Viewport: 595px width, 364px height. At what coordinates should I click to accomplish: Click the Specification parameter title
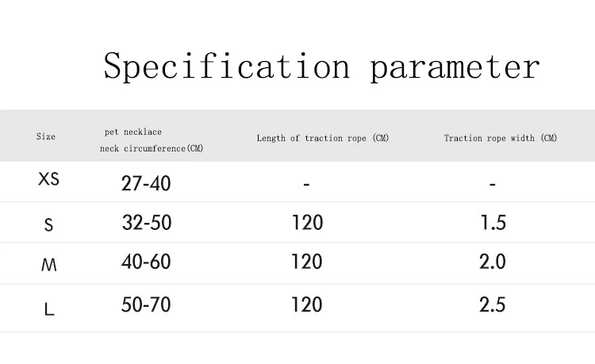(322, 67)
